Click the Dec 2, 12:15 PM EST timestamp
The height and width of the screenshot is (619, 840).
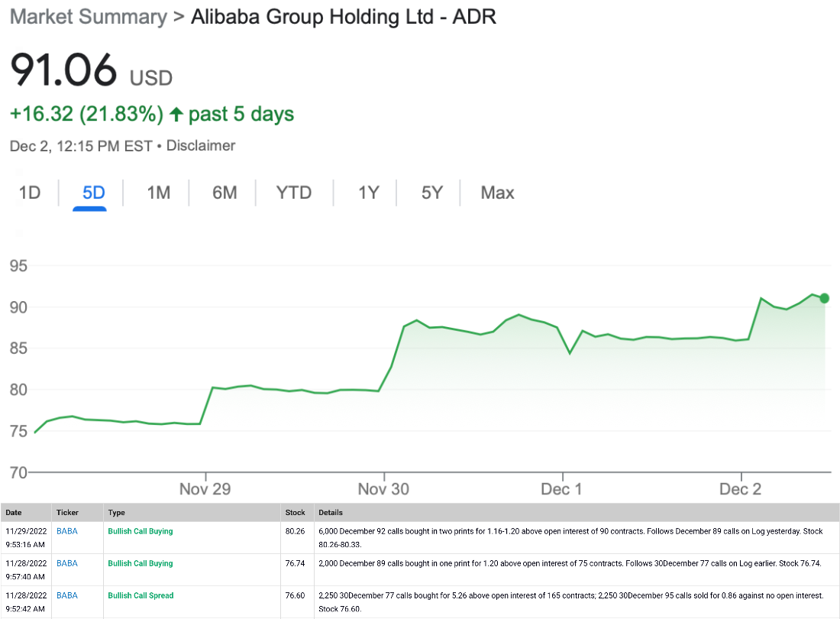coord(82,146)
